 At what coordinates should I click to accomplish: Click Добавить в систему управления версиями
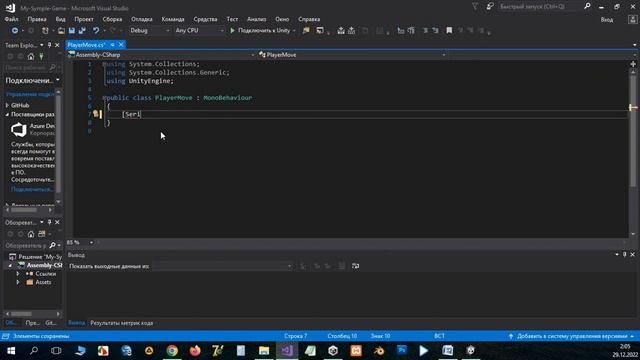[x=572, y=336]
